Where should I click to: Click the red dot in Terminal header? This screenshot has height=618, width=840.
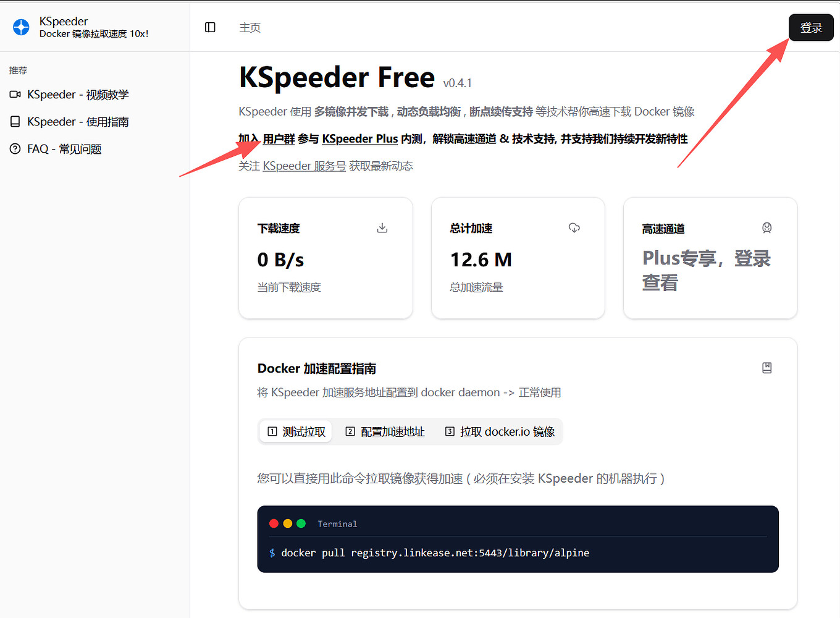274,523
